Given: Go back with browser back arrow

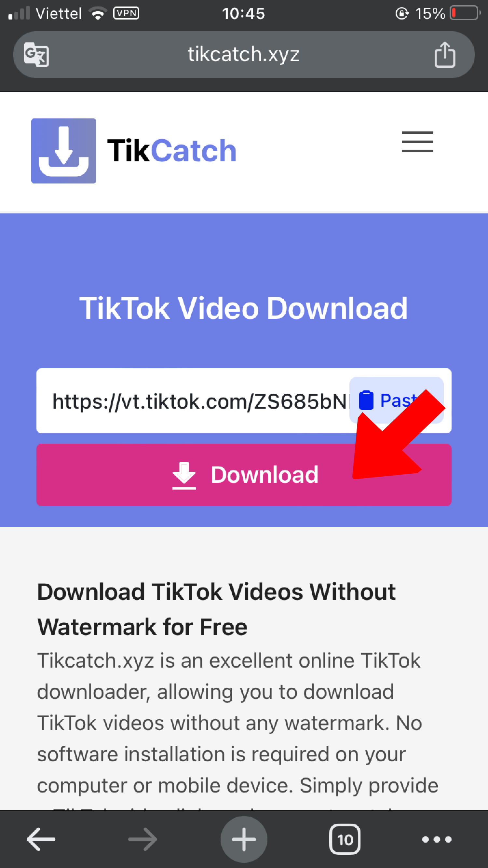Looking at the screenshot, I should [41, 839].
